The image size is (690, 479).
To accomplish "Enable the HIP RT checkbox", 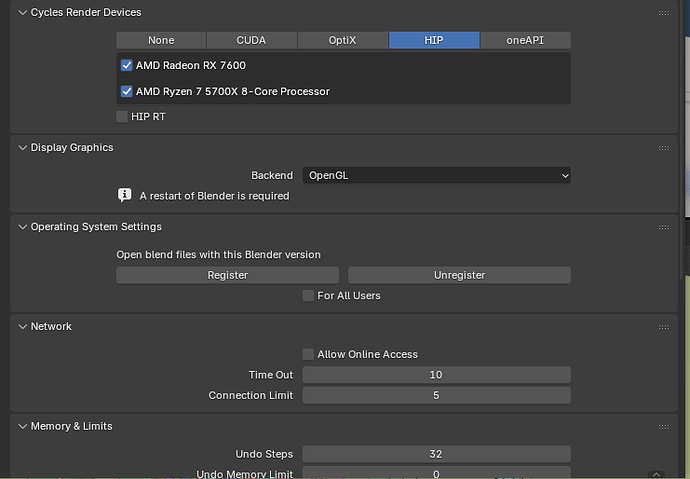I will [123, 116].
